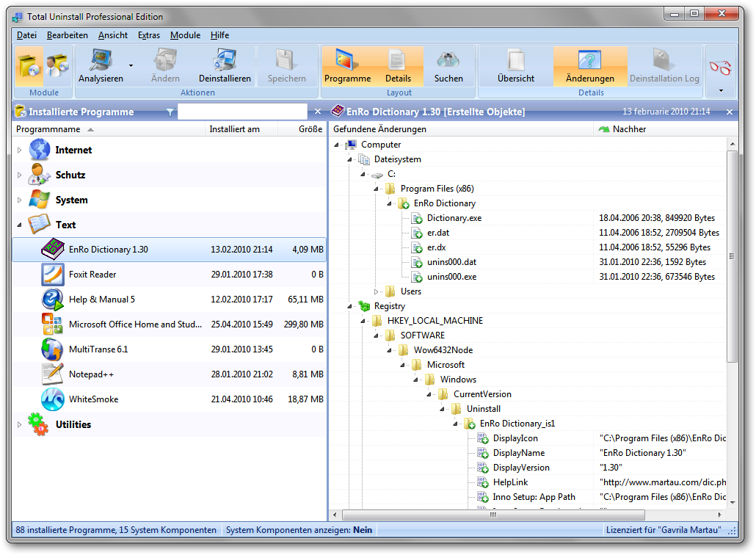Show the Übersicht details view
This screenshot has width=756, height=555.
516,66
